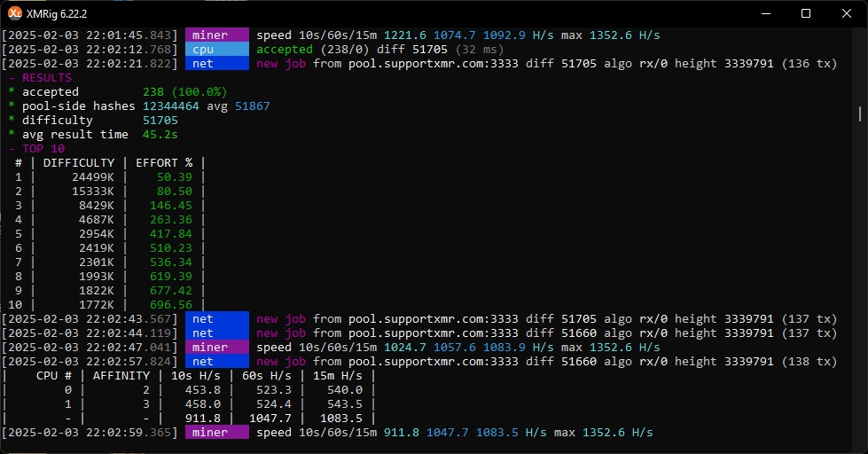Click effort value 696.56
Image resolution: width=868 pixels, height=454 pixels.
(x=171, y=304)
